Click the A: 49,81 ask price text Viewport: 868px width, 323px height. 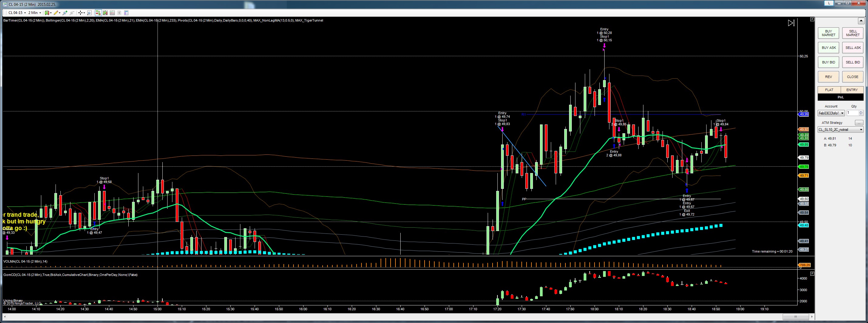tap(830, 138)
